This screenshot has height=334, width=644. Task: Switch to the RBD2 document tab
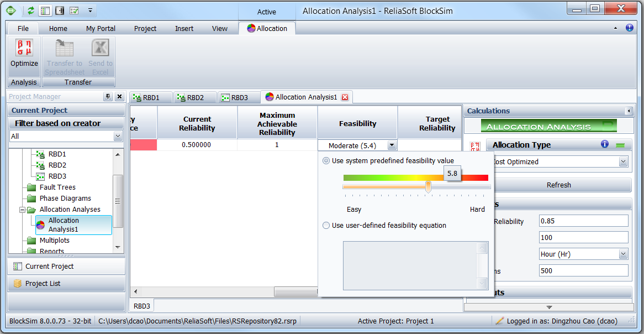click(x=194, y=97)
